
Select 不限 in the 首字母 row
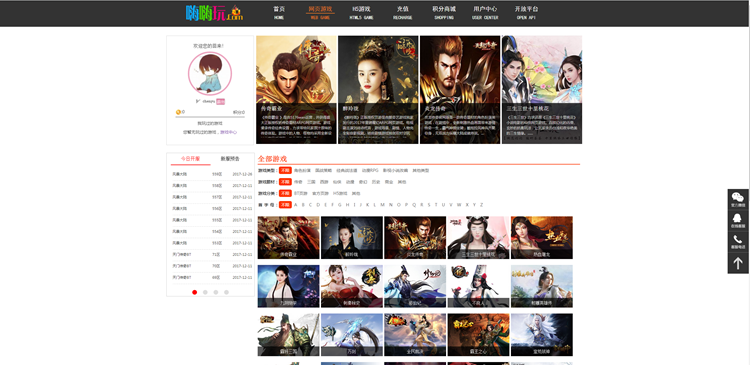(x=285, y=205)
